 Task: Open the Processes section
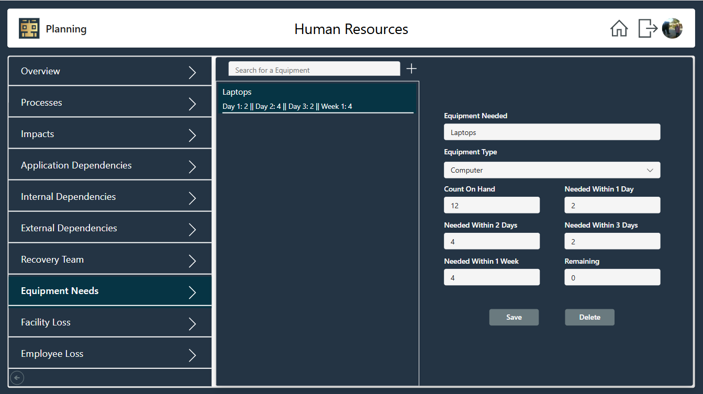tap(110, 103)
